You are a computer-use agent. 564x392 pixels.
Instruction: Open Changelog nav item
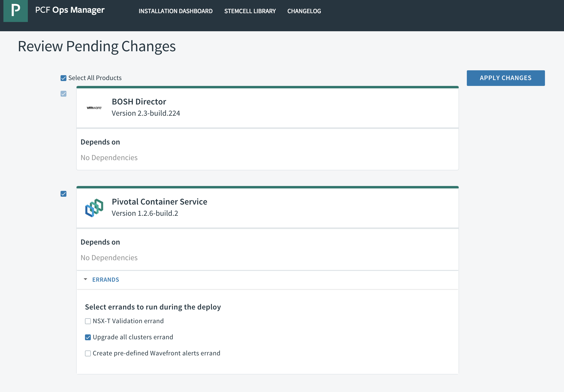point(304,11)
